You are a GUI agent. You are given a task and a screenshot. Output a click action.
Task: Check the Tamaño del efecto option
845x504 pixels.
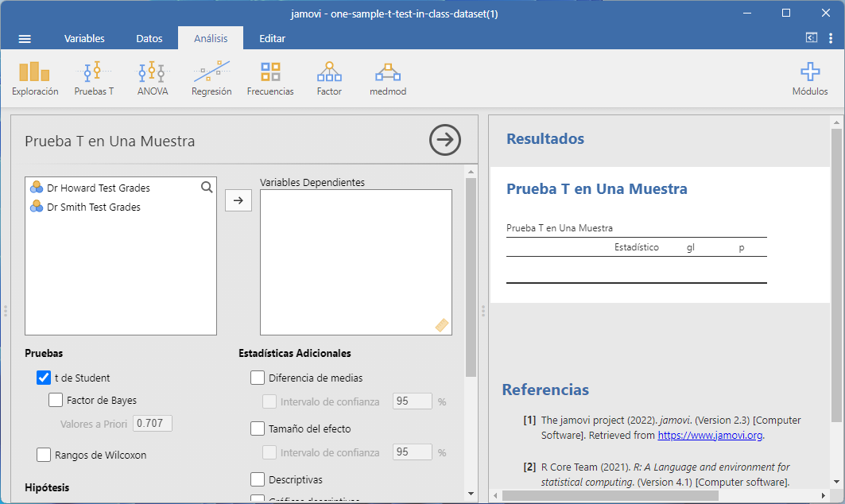pos(258,428)
